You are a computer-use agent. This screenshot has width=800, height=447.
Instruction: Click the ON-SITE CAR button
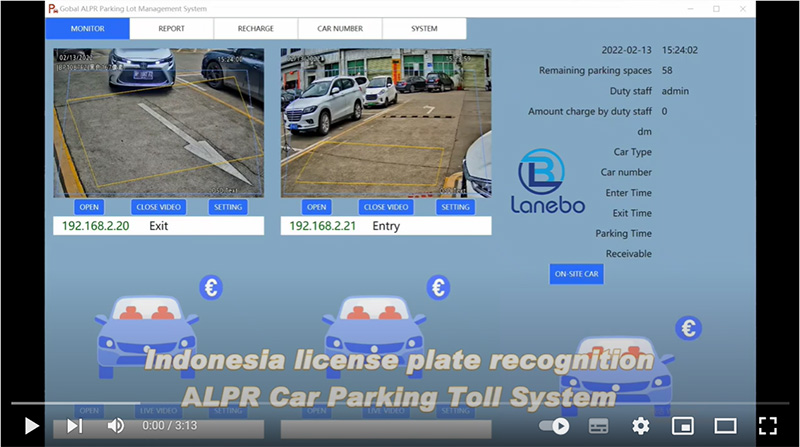pyautogui.click(x=577, y=274)
